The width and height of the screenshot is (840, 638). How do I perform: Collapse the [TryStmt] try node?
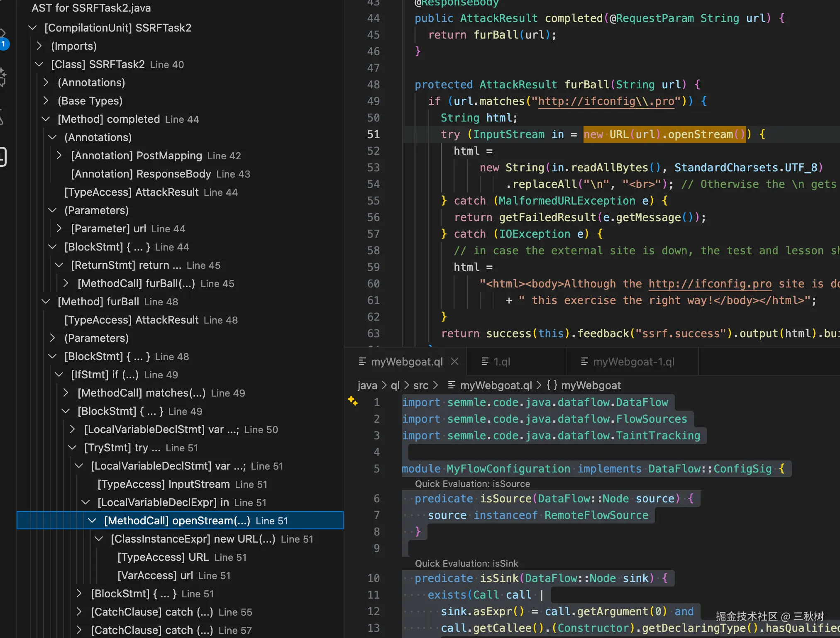coord(72,448)
